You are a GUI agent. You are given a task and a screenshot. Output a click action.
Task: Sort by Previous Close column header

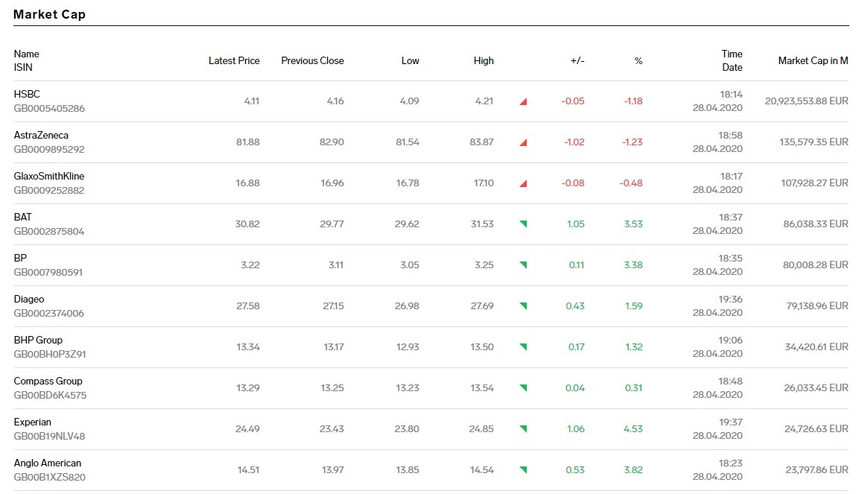click(x=312, y=61)
